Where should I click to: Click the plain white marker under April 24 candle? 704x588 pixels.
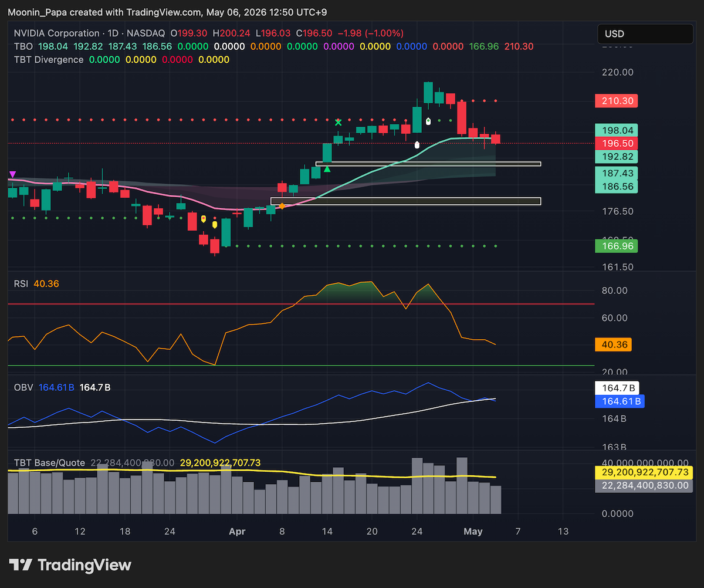pyautogui.click(x=417, y=144)
